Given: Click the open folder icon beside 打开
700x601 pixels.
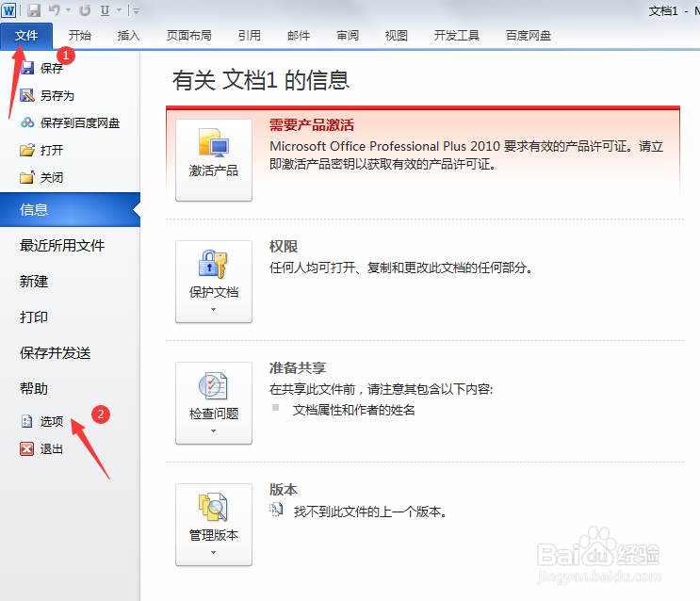Looking at the screenshot, I should pos(27,150).
